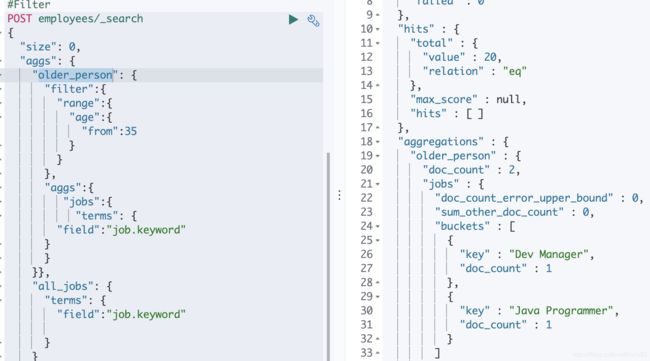Viewport: 650px width, 361px height.
Task: Click the nested "aggs":{ line under filter
Action: point(69,188)
